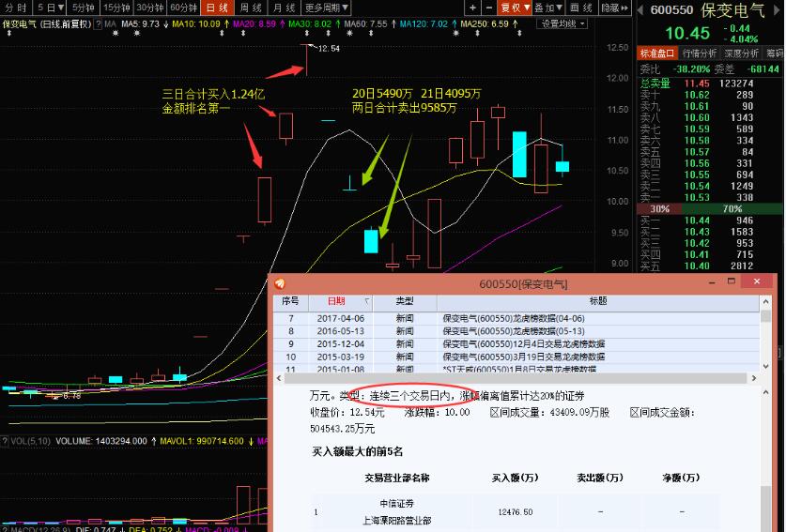The height and width of the screenshot is (532, 786).
Task: Hide side panel with 隐藏 button
Action: pos(614,8)
